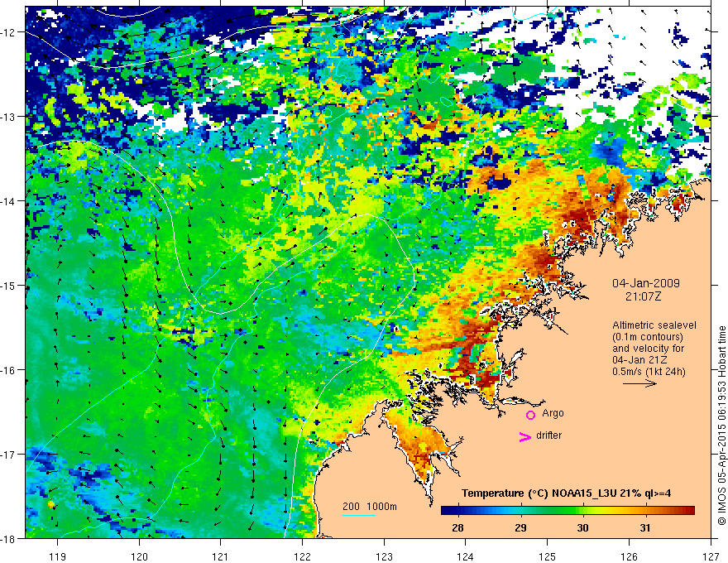Click the latitude axis label '-12'
Screen dimensions: 728x563
point(9,32)
